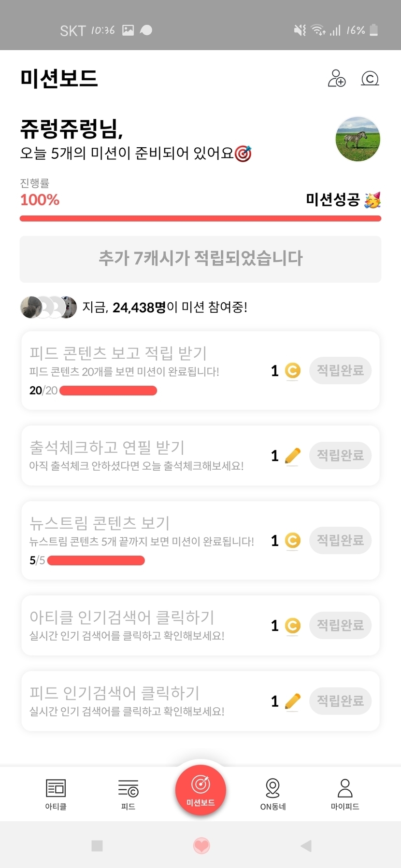The height and width of the screenshot is (868, 401).
Task: Open the 아티클 tab
Action: (56, 794)
